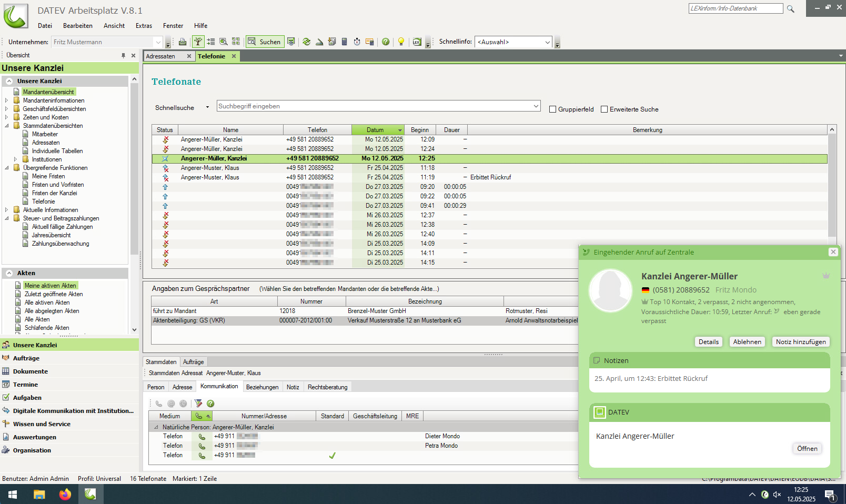Enable the Erweiterte Suche checkbox

[x=604, y=109]
